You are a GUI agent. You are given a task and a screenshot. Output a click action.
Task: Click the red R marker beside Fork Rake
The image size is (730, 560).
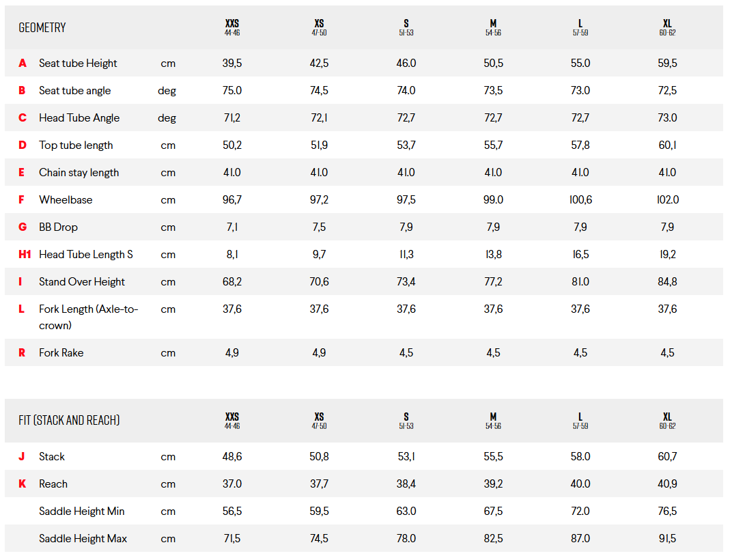(x=22, y=352)
